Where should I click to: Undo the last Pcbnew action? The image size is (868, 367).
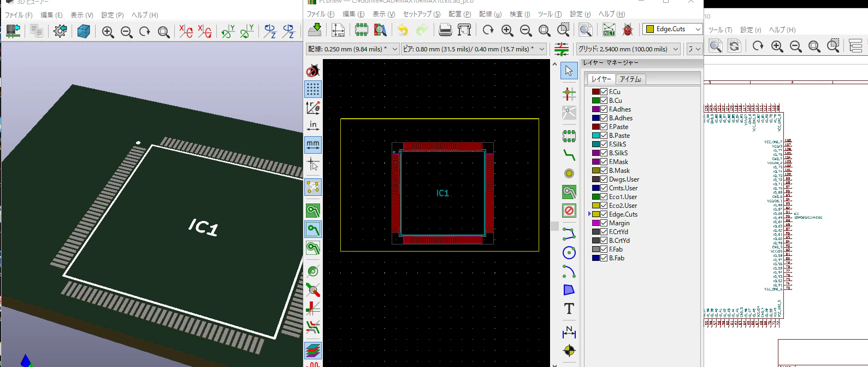pyautogui.click(x=403, y=30)
